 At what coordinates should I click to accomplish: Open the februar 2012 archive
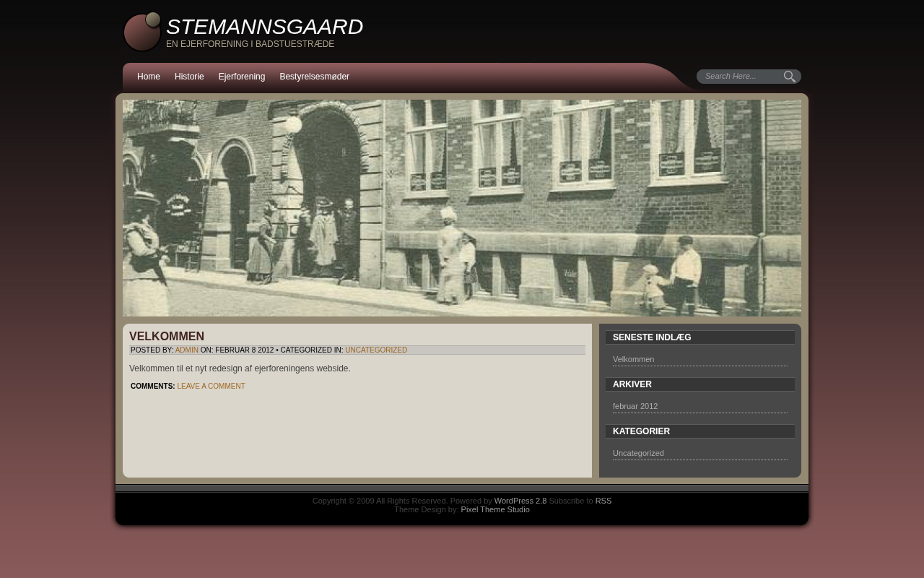tap(635, 406)
